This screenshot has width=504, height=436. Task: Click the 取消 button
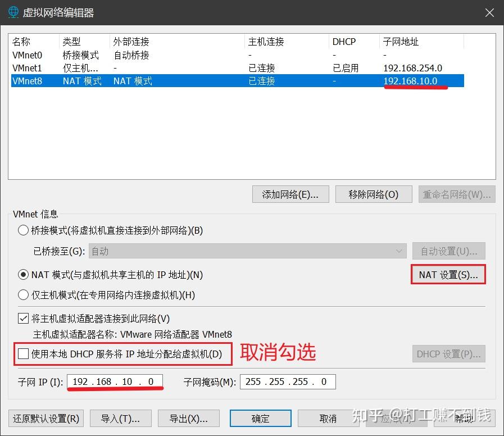328,419
